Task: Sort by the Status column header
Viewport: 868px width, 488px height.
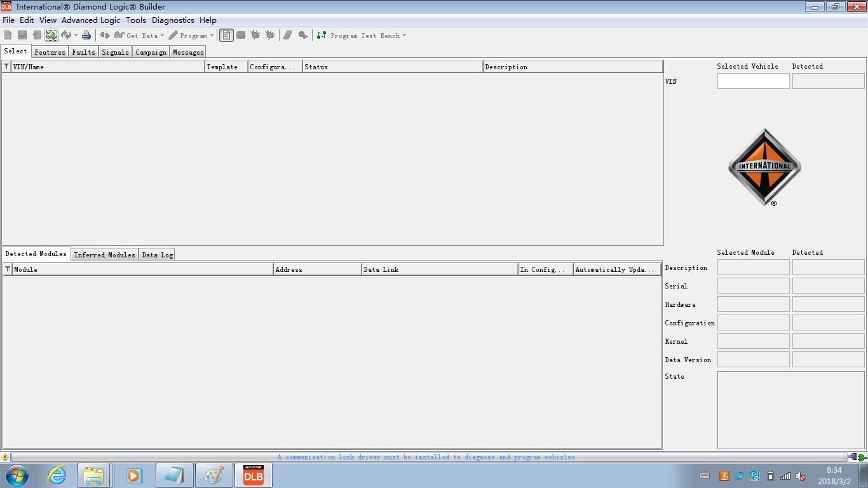Action: click(393, 67)
